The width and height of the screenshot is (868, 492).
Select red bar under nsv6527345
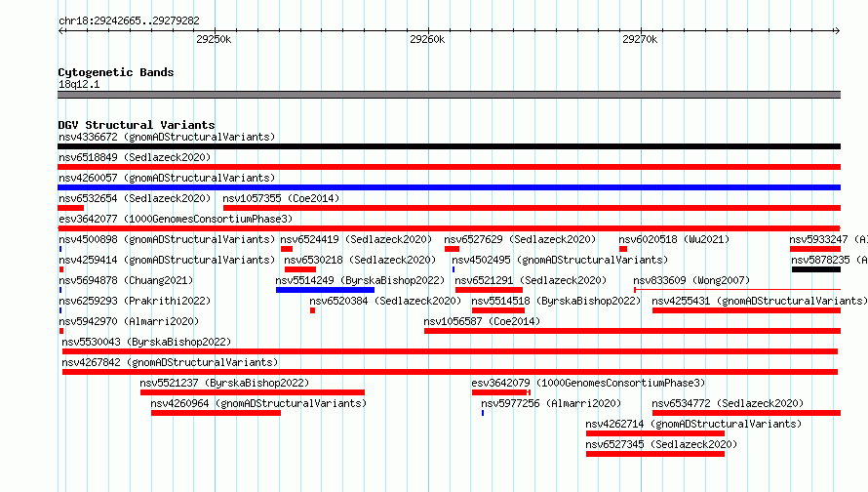pyautogui.click(x=655, y=454)
